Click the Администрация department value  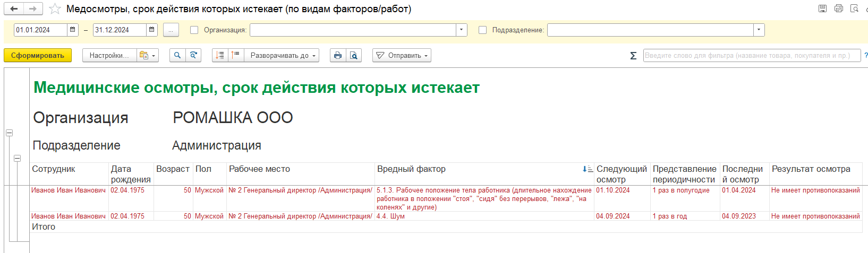pyautogui.click(x=217, y=145)
